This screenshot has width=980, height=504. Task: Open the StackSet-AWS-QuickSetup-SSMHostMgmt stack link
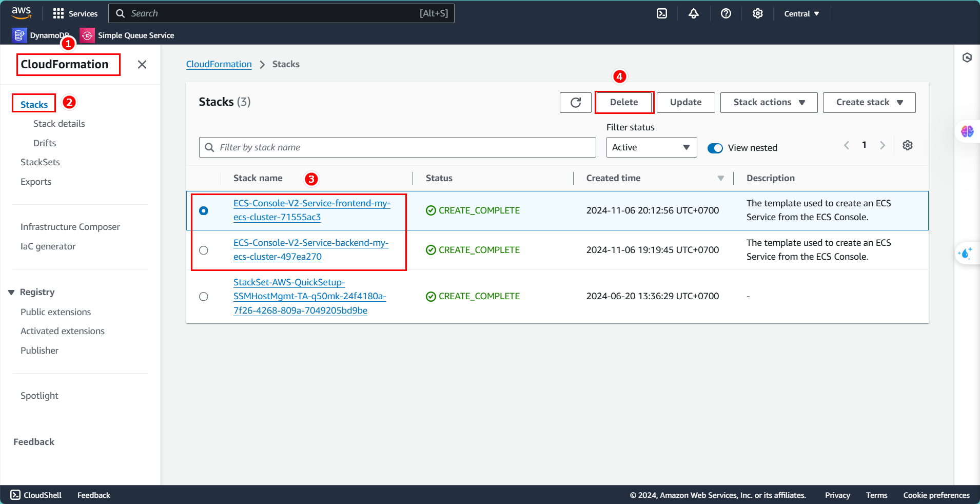pyautogui.click(x=310, y=296)
